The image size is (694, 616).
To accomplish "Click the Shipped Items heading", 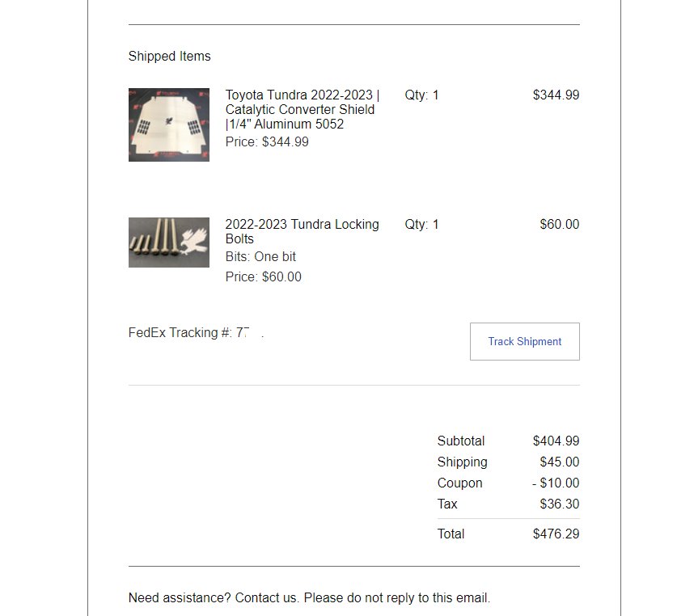I will pyautogui.click(x=170, y=56).
